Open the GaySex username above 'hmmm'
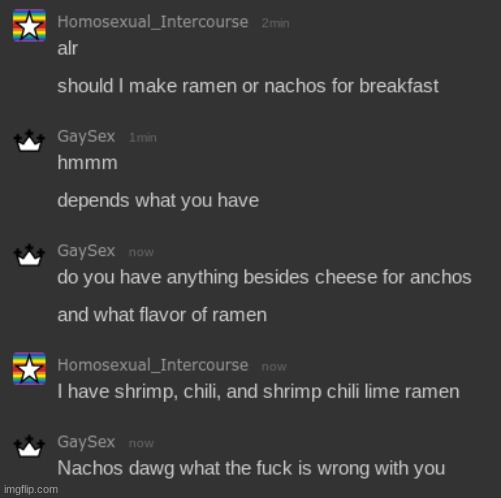The width and height of the screenshot is (501, 498). pos(86,137)
